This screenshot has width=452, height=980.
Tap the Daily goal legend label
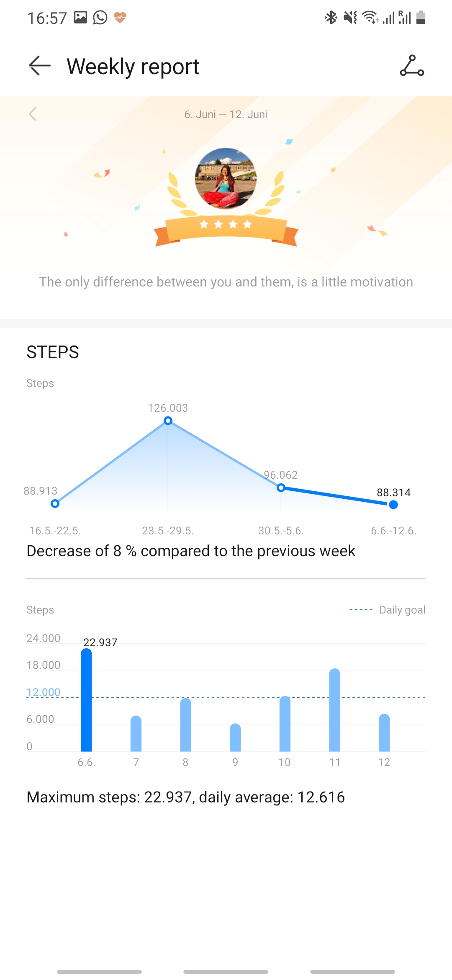402,610
